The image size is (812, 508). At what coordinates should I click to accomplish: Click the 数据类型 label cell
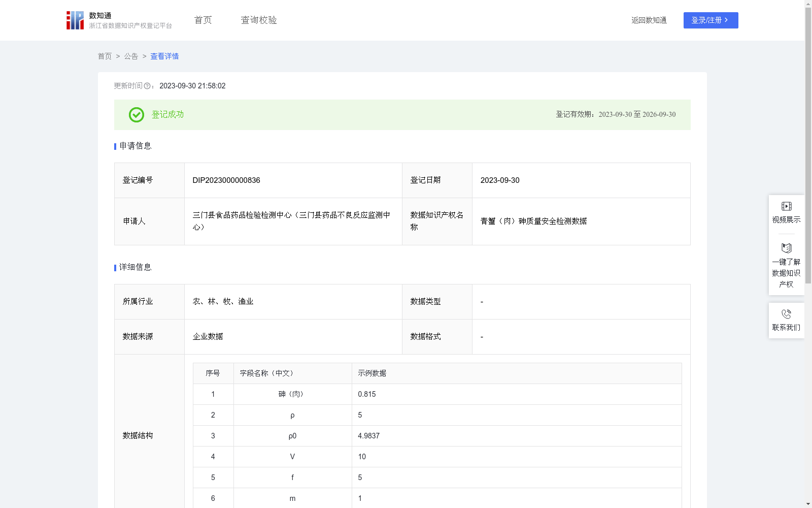437,302
